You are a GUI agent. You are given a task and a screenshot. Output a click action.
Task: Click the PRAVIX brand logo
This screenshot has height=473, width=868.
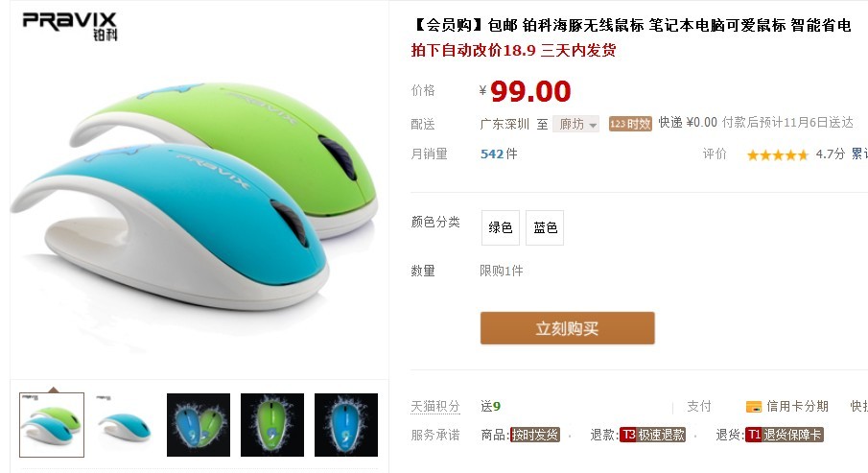coord(70,26)
